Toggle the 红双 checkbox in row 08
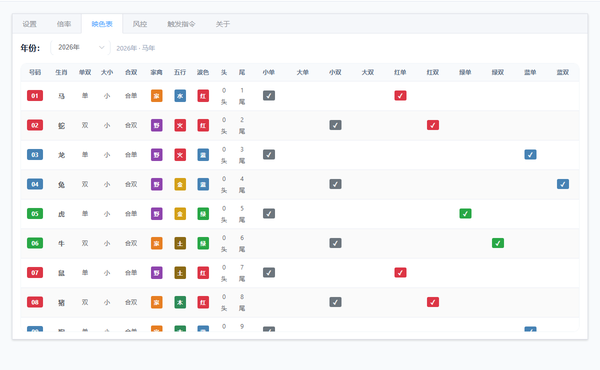 [x=433, y=302]
